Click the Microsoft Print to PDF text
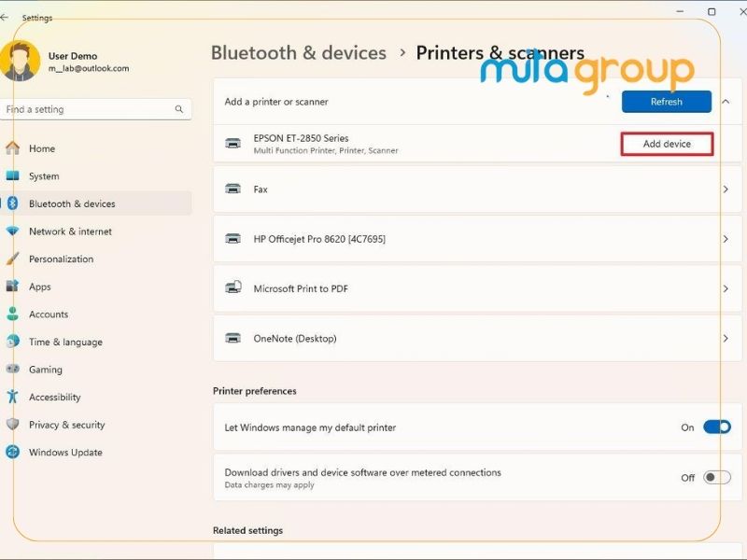 (x=301, y=288)
